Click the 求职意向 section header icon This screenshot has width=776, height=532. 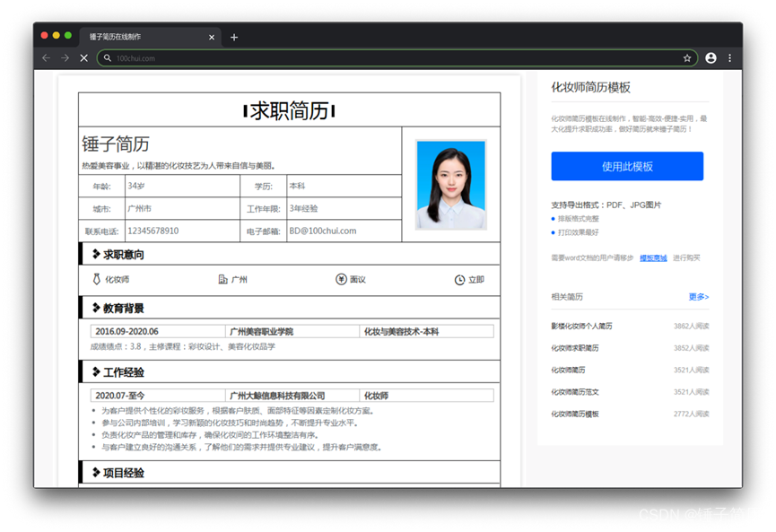tap(96, 254)
